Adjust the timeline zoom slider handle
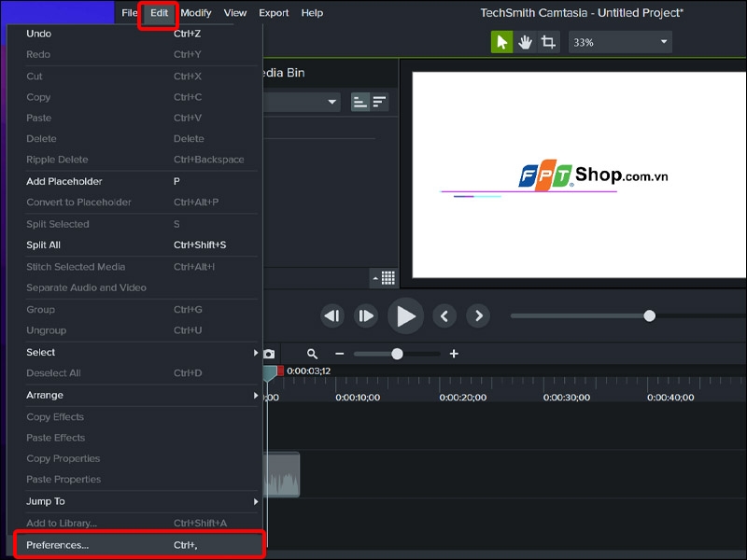747x560 pixels. [x=397, y=353]
